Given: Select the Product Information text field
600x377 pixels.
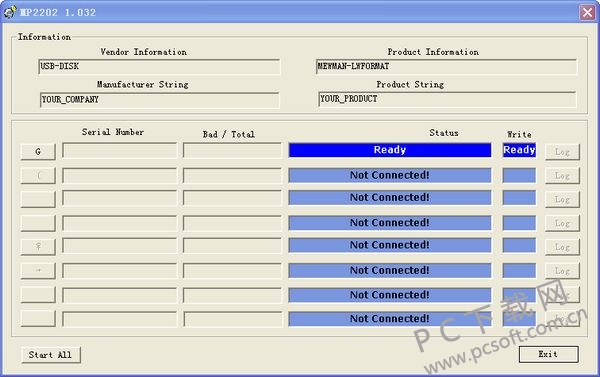Looking at the screenshot, I should point(446,67).
